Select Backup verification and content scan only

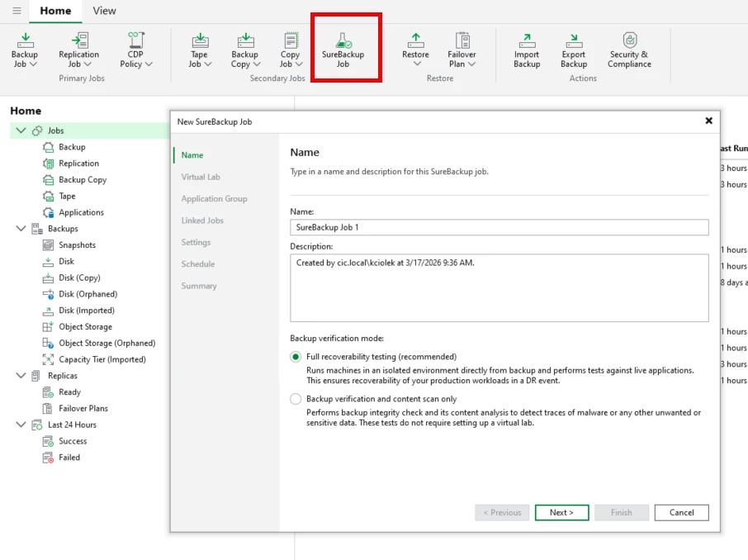click(296, 399)
